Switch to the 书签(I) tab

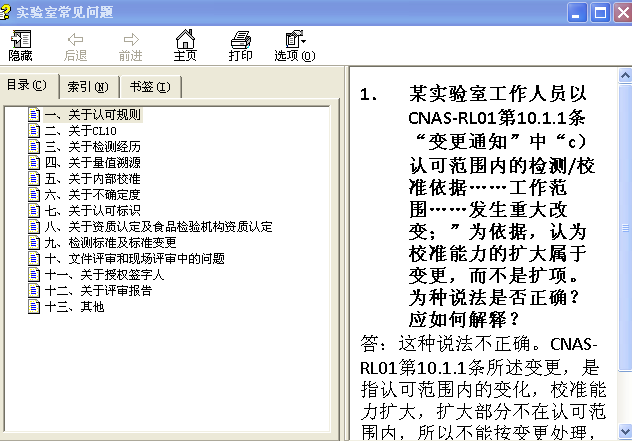point(150,87)
